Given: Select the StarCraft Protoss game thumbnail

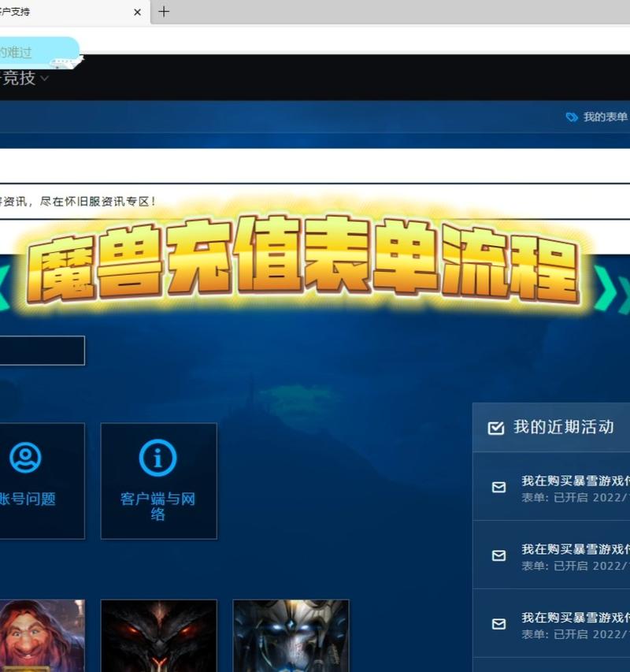Looking at the screenshot, I should [x=291, y=636].
